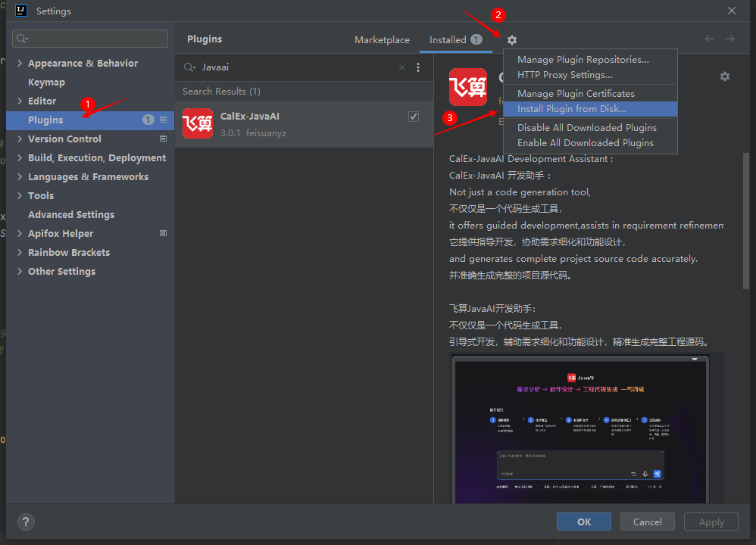Image resolution: width=756 pixels, height=545 pixels.
Task: Select the CalEx-JavaAI plugin name
Action: pos(250,116)
